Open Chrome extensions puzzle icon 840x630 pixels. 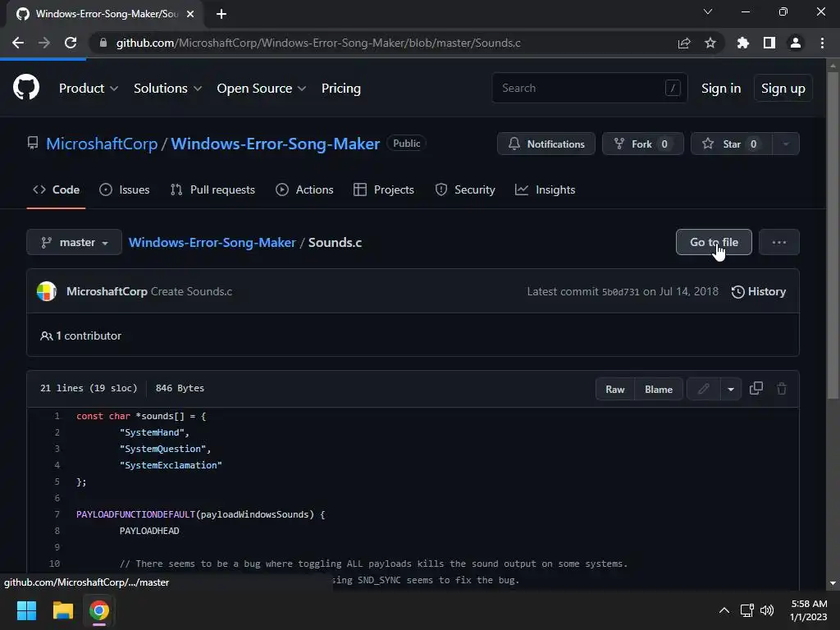742,43
